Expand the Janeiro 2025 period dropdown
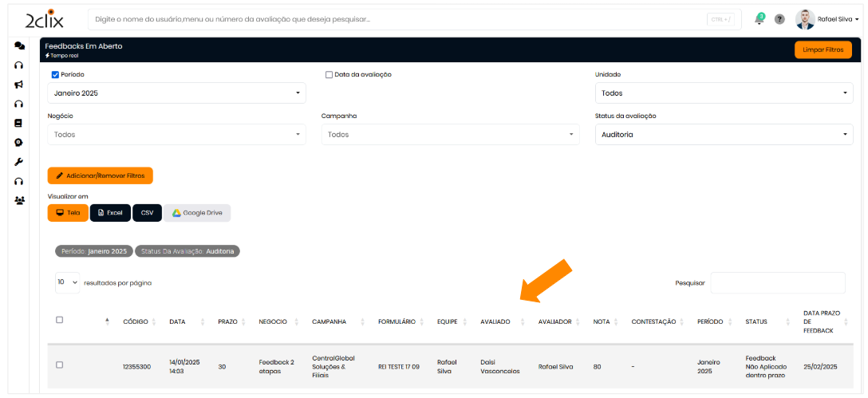868x398 pixels. [x=176, y=93]
